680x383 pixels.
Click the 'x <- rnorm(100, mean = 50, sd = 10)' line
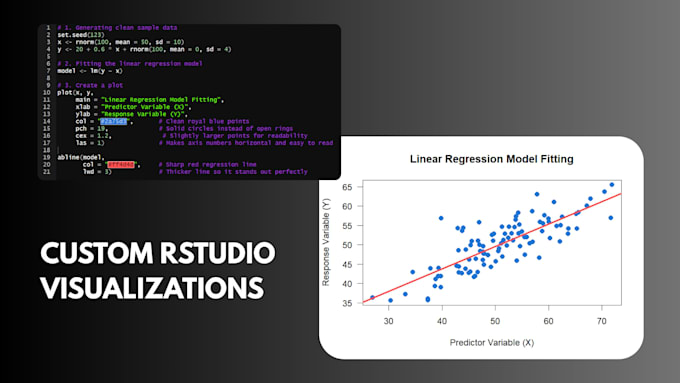click(x=121, y=42)
